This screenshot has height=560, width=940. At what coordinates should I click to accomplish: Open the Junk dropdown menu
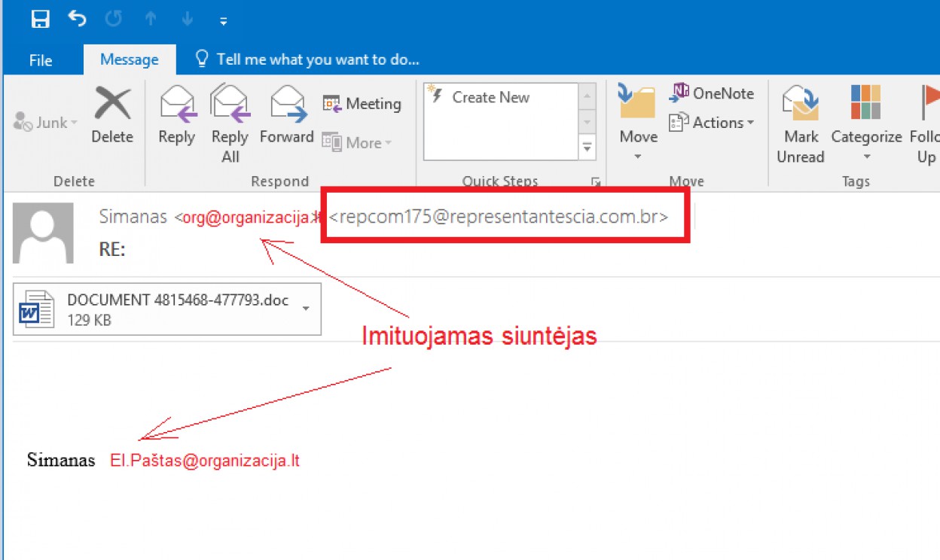[x=47, y=123]
